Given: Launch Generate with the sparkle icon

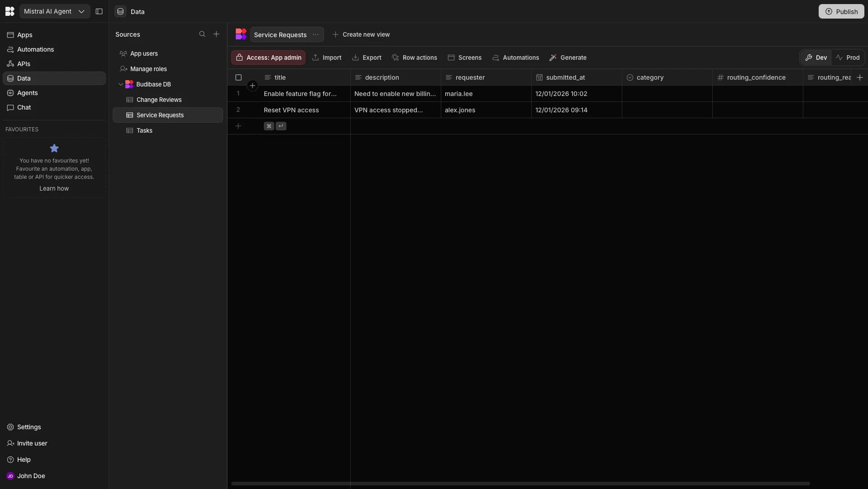Looking at the screenshot, I should tap(568, 58).
